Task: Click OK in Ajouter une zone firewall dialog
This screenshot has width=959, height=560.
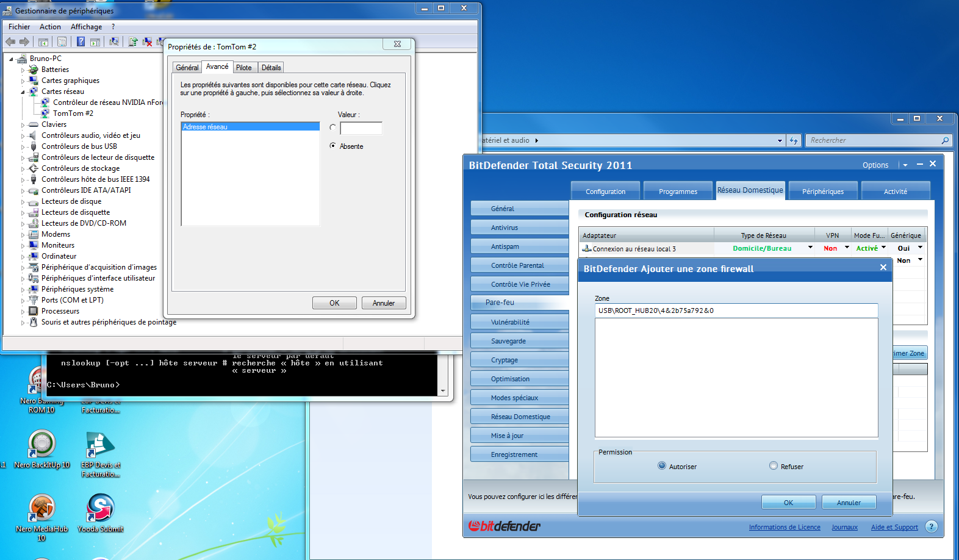Action: click(x=788, y=502)
